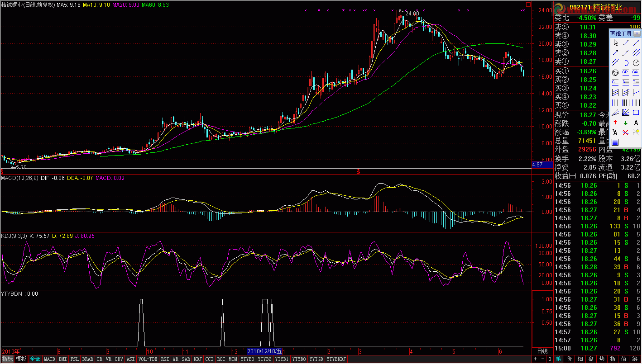Screen dimensions: 642x364
Task: Select the G line drawing tool
Action: pos(616,82)
